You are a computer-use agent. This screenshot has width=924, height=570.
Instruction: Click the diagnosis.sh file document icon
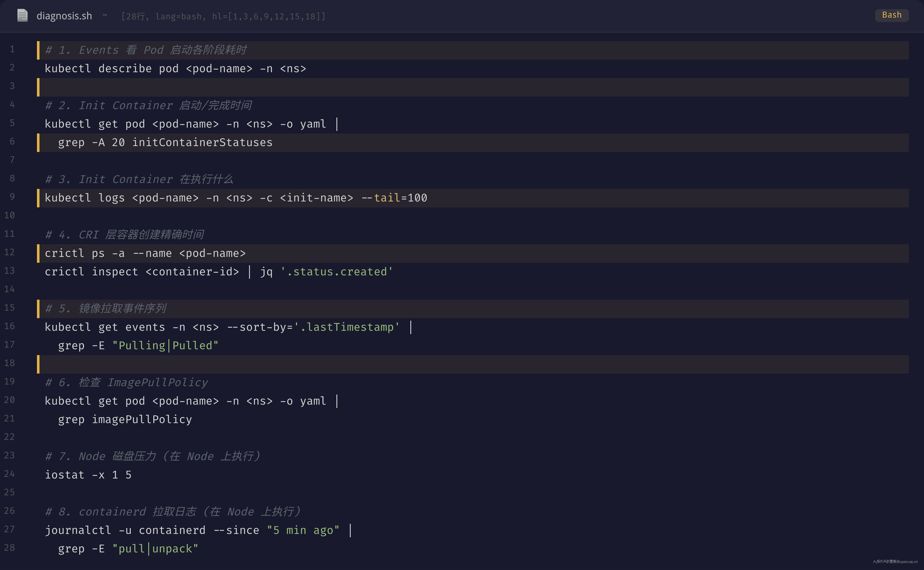(22, 16)
